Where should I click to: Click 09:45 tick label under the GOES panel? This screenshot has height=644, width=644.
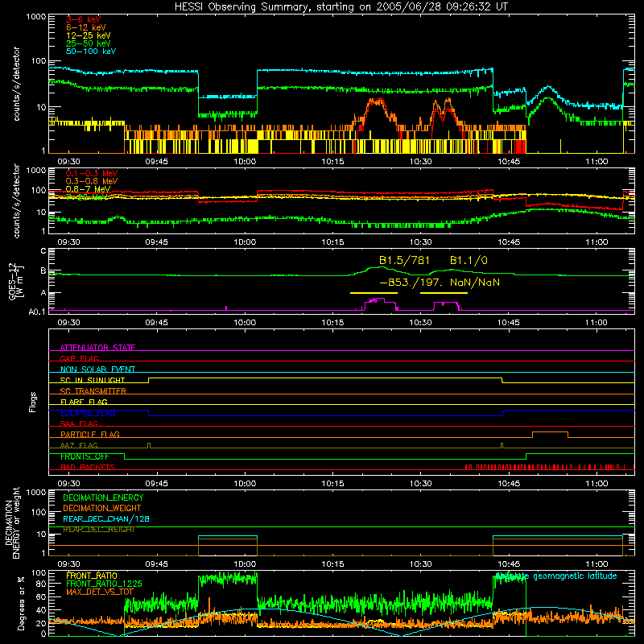(156, 323)
